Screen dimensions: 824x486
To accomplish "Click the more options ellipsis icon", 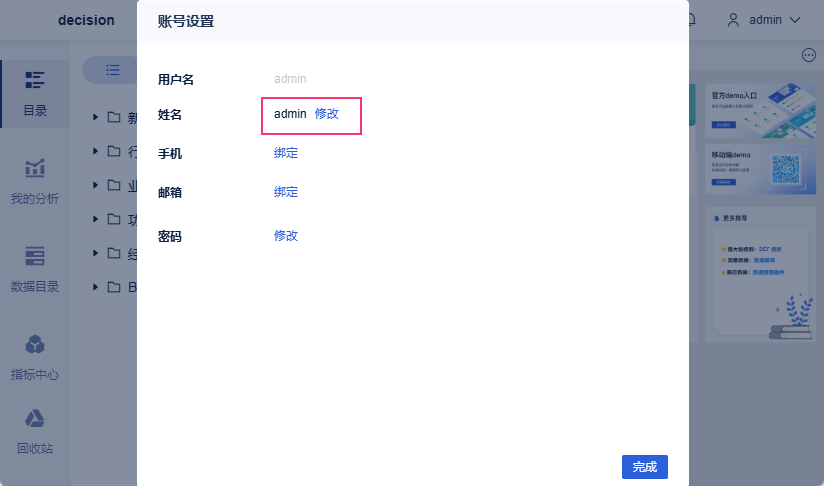I will click(809, 55).
